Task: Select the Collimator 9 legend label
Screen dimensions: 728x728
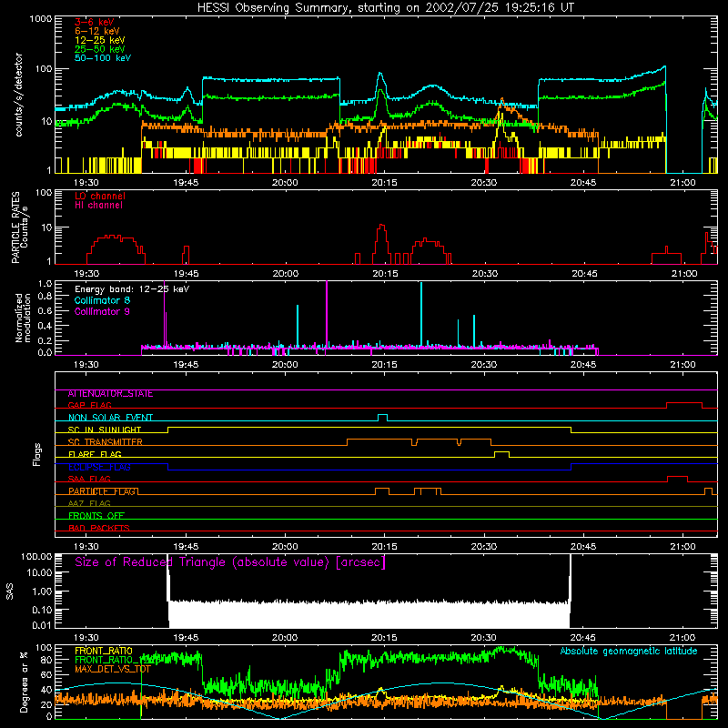Action: click(x=102, y=311)
